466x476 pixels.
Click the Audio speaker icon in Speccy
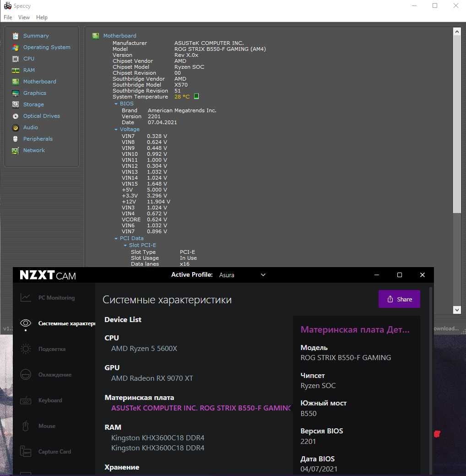[x=16, y=128]
